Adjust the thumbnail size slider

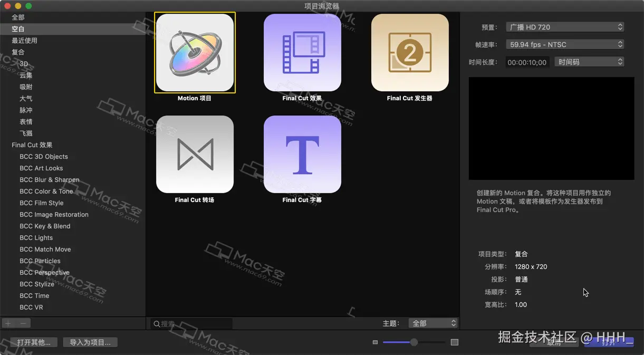pos(414,342)
